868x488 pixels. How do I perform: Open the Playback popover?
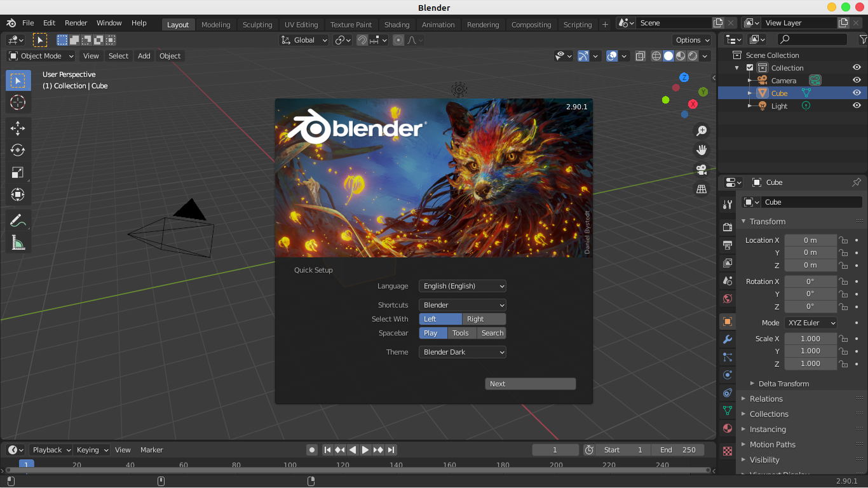coord(50,450)
